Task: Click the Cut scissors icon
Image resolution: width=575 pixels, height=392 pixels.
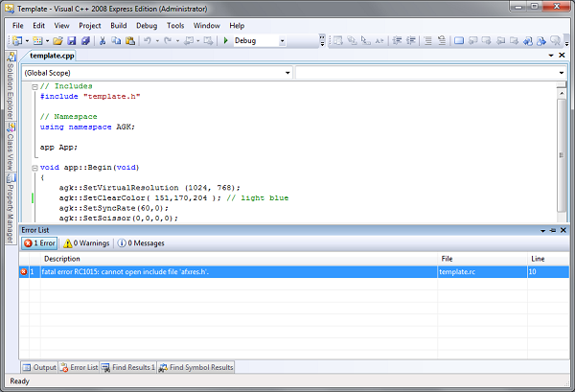Action: coord(103,41)
